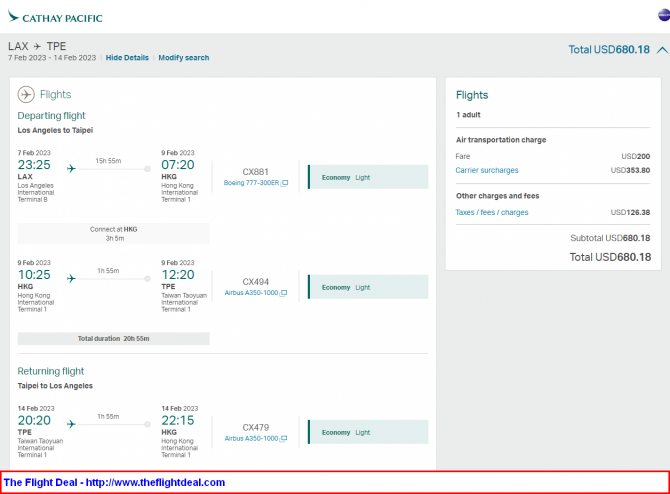670x494 pixels.
Task: Click the Flights section airplane circle icon
Action: [x=26, y=94]
